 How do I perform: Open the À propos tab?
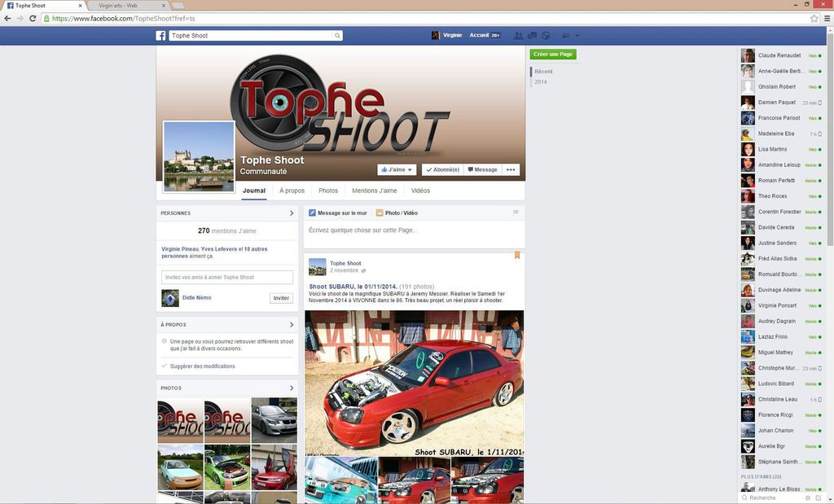point(292,191)
